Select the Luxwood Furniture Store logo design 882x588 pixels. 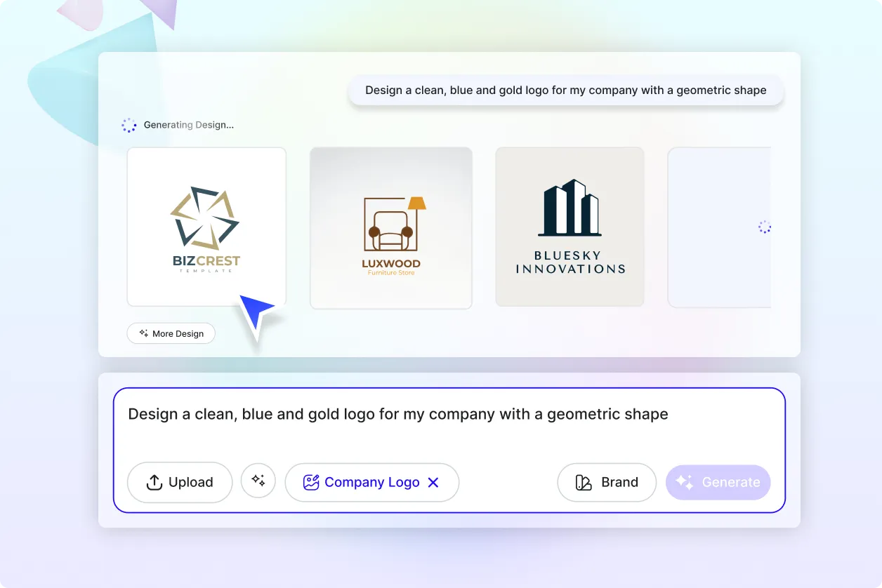tap(391, 227)
